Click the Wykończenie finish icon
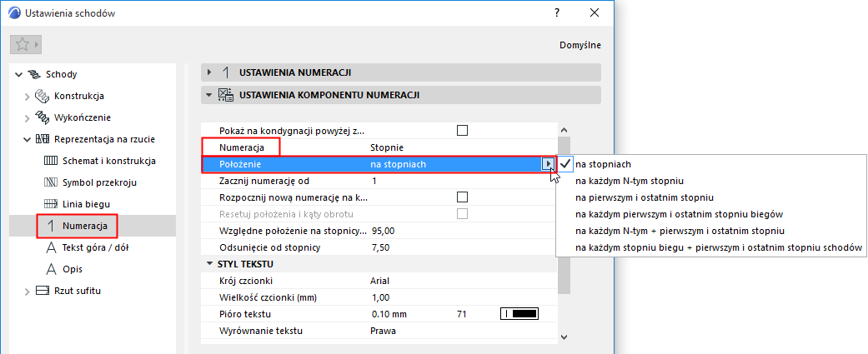 [43, 117]
